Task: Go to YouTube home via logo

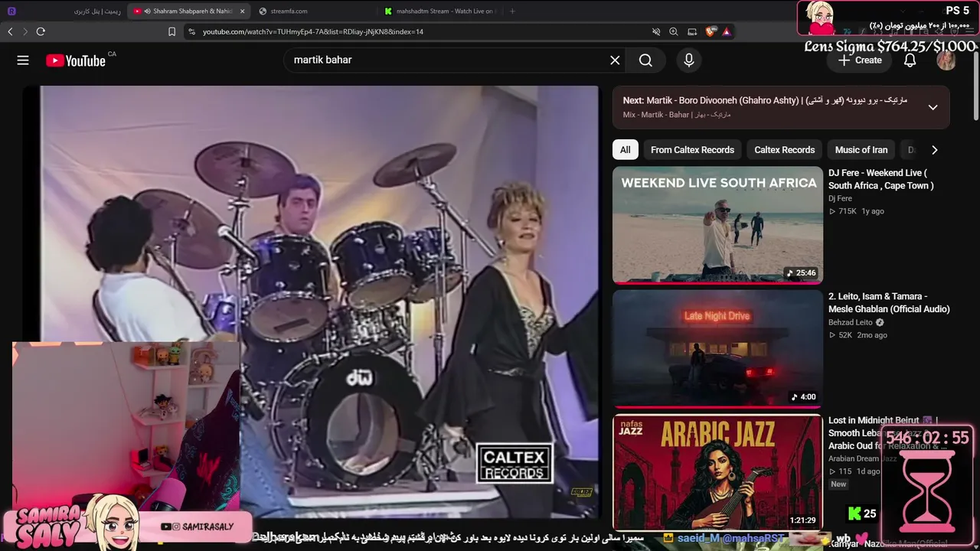Action: pos(76,60)
